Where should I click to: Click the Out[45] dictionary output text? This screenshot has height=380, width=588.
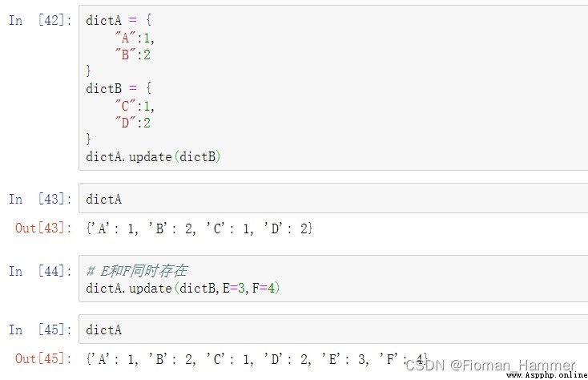tap(257, 359)
